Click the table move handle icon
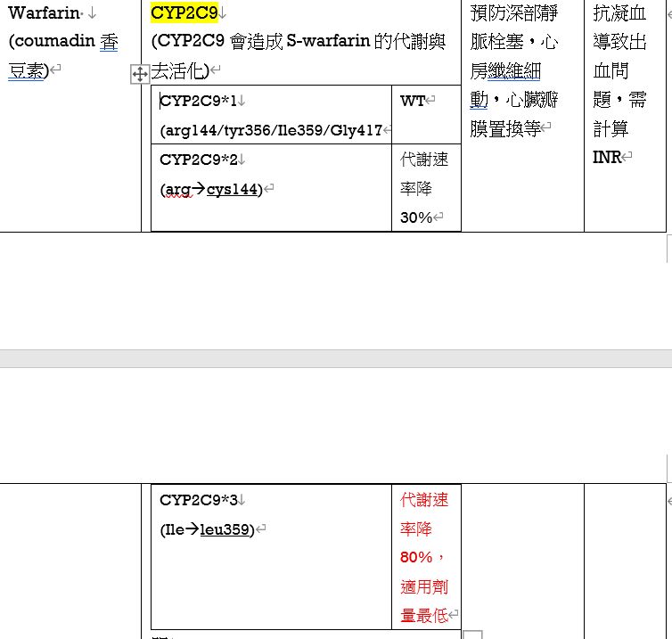The height and width of the screenshot is (639, 672). click(140, 74)
